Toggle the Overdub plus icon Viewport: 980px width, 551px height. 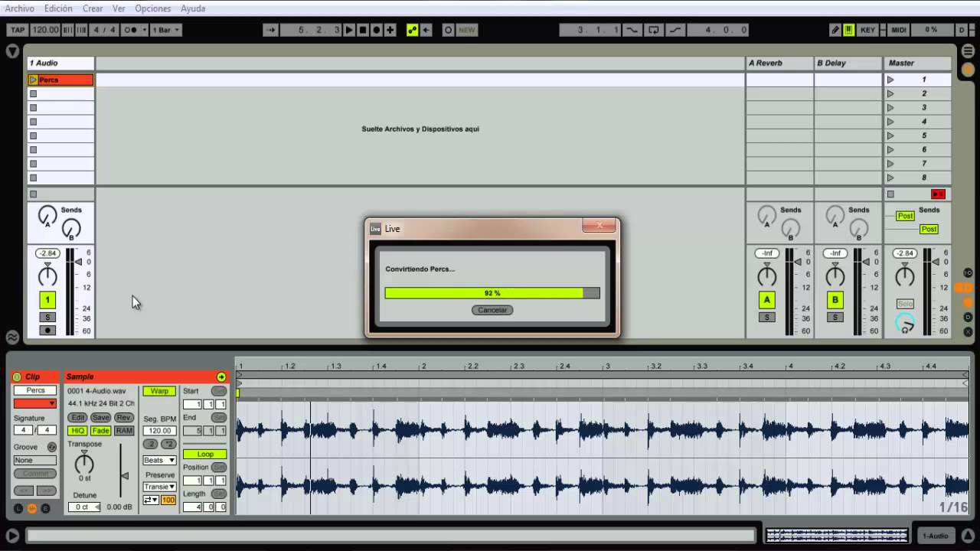pos(390,30)
